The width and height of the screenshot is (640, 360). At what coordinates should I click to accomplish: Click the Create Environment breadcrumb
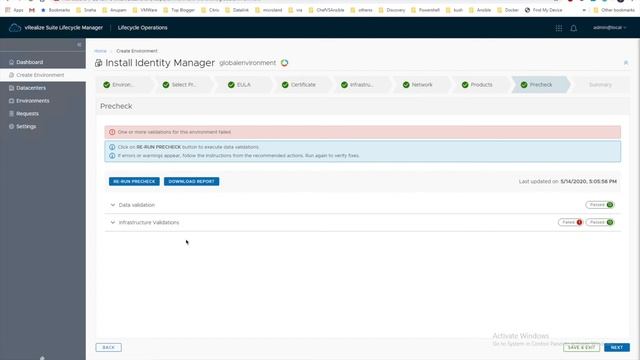[137, 51]
